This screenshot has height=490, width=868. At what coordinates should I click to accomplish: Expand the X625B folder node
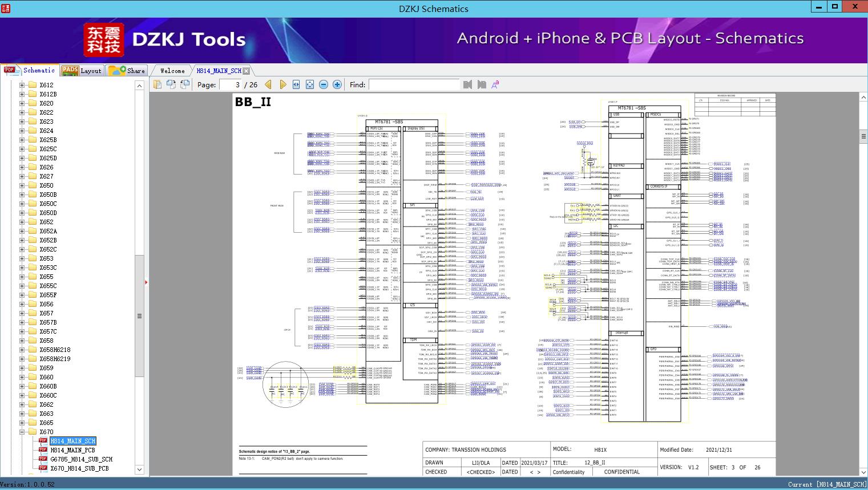click(22, 140)
